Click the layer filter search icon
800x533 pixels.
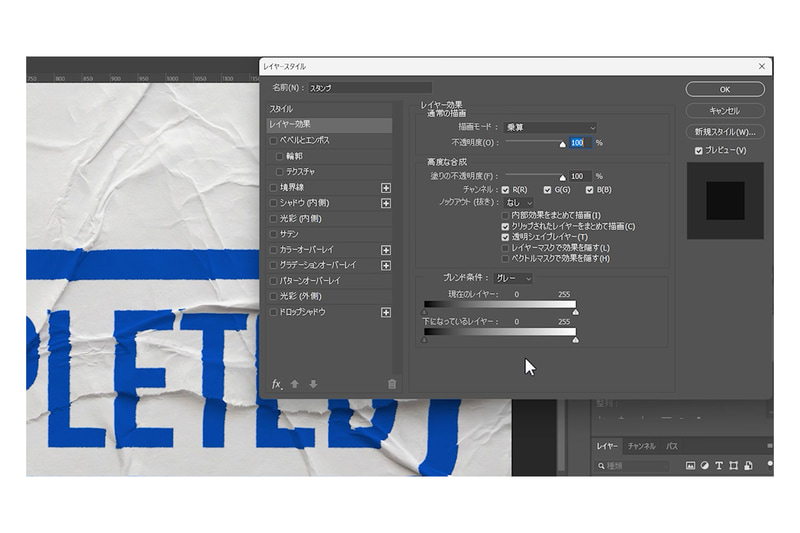click(601, 466)
